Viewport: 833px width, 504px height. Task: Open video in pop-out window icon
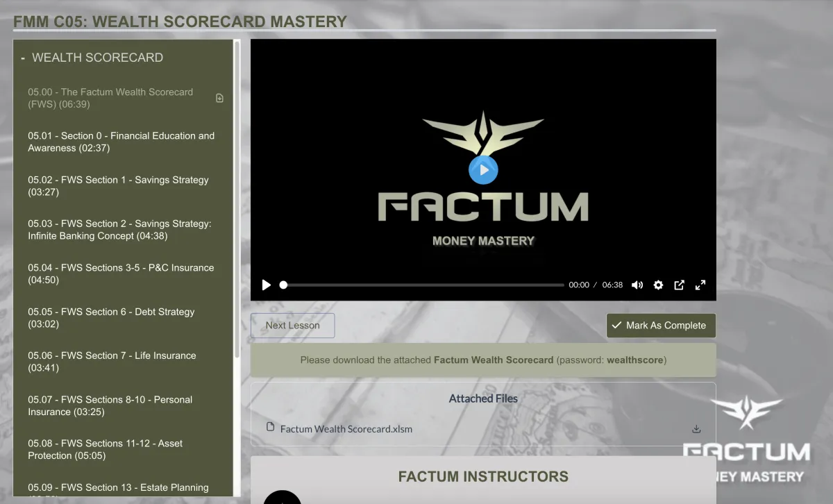(680, 285)
